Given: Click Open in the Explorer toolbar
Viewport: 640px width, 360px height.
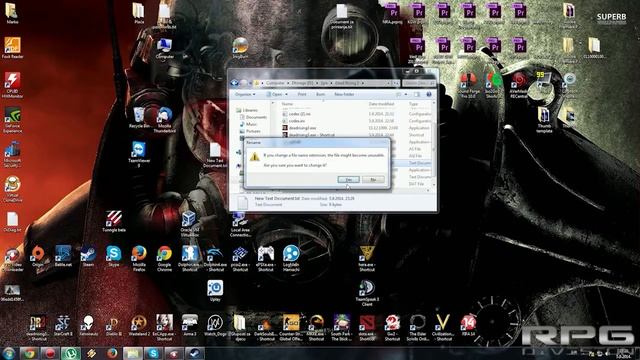Looking at the screenshot, I should (275, 94).
